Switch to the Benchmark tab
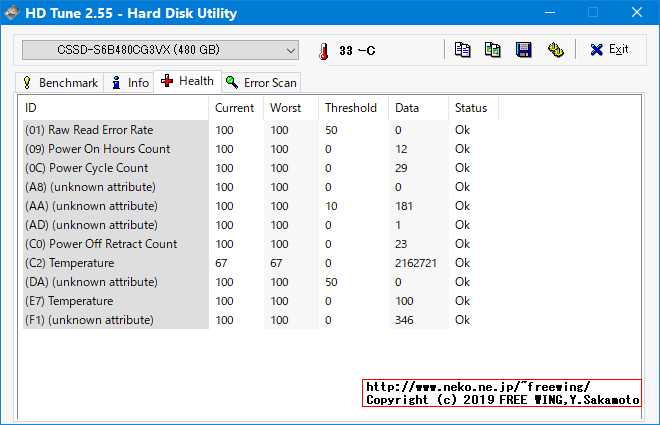Screen dimensions: 660x425 point(59,82)
